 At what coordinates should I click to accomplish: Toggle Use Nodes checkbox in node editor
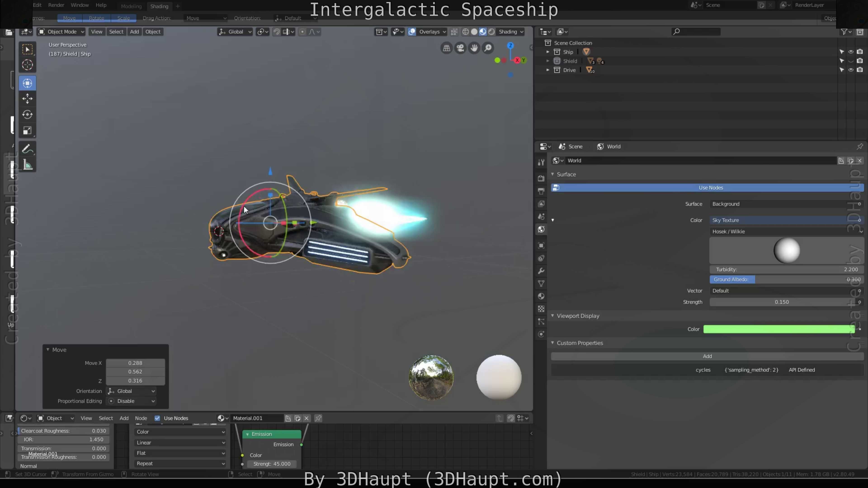tap(157, 418)
